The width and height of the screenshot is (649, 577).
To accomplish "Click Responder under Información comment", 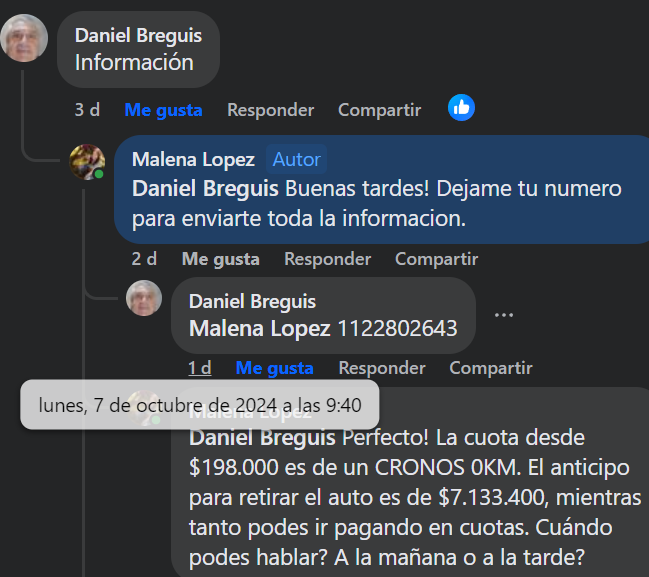I will click(270, 110).
